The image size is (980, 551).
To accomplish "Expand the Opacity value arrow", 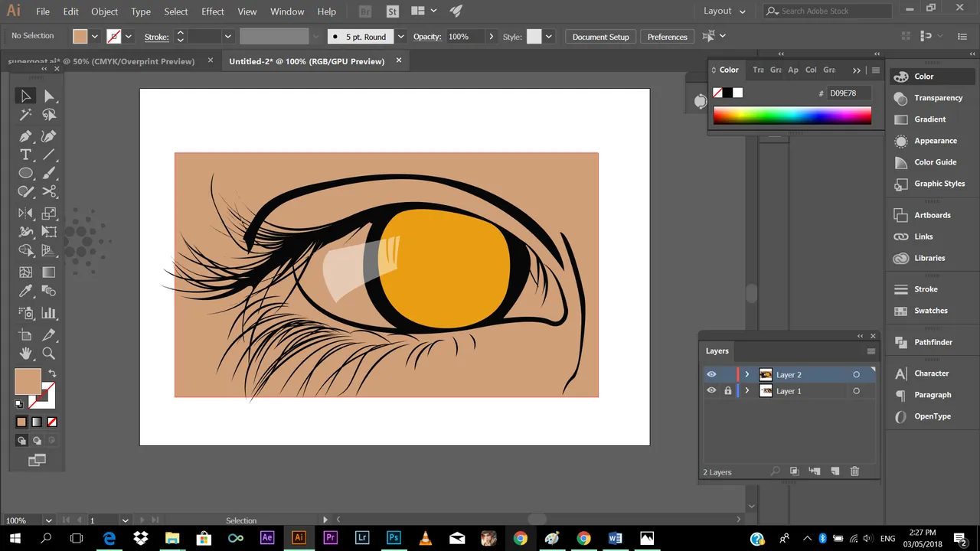I will [491, 37].
